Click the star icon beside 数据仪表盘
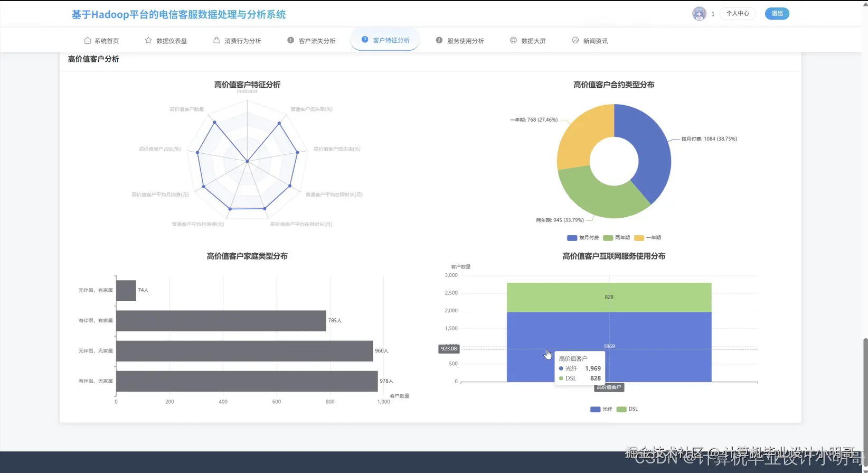868x473 pixels. [x=148, y=40]
